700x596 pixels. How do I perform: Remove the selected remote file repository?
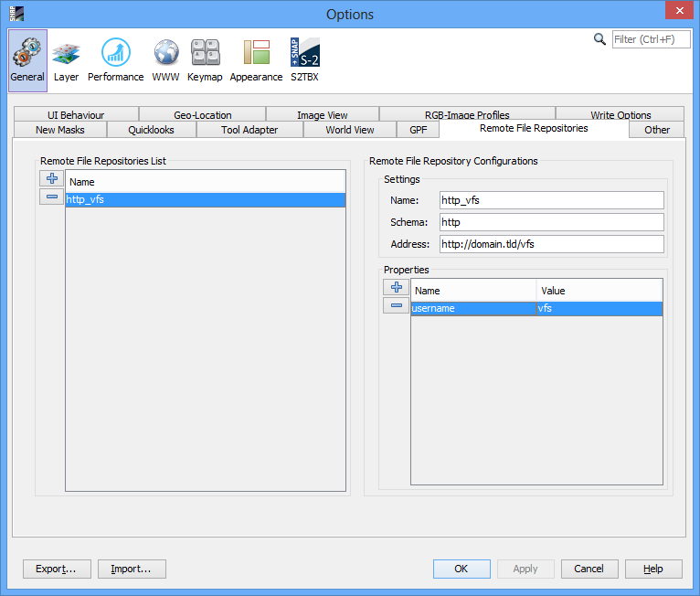(x=52, y=197)
